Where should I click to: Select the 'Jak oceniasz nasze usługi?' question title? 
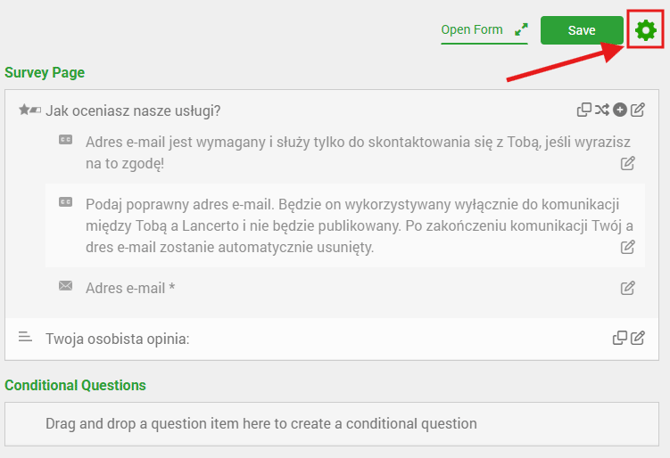click(133, 110)
